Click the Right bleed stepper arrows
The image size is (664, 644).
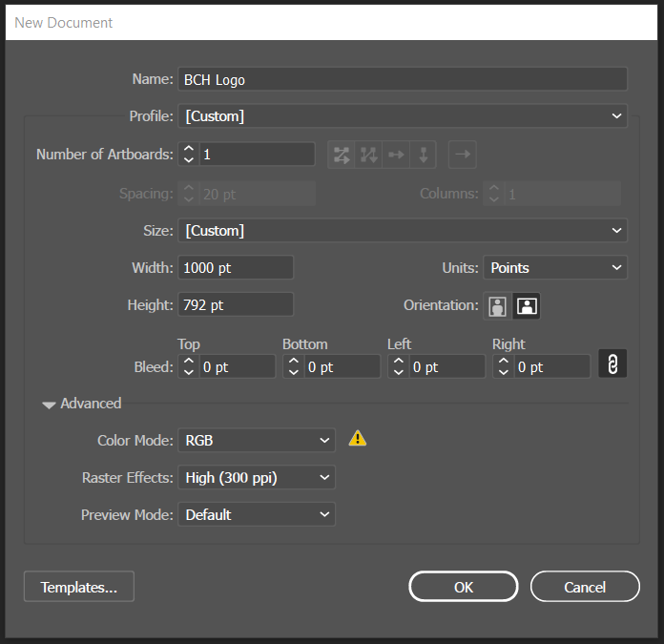click(x=504, y=366)
